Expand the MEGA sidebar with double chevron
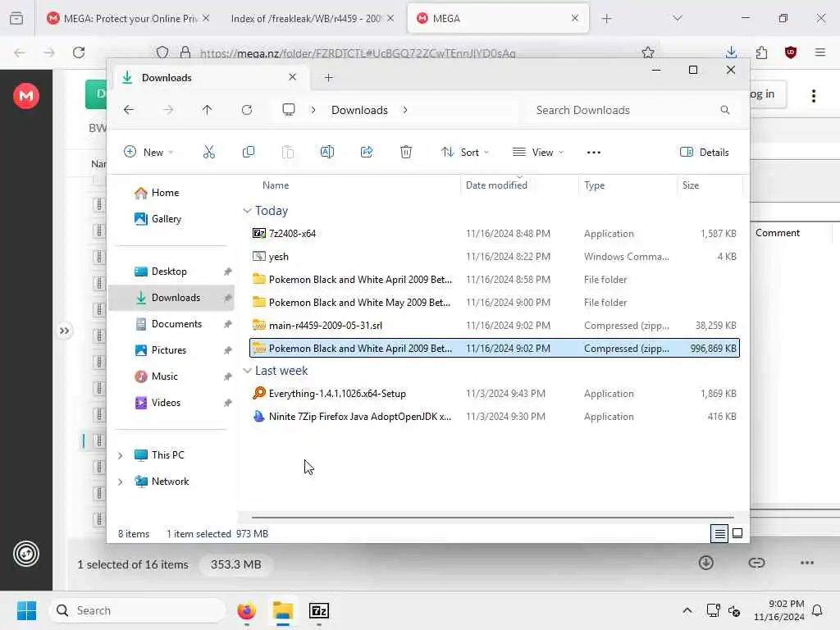This screenshot has height=630, width=840. coord(64,331)
